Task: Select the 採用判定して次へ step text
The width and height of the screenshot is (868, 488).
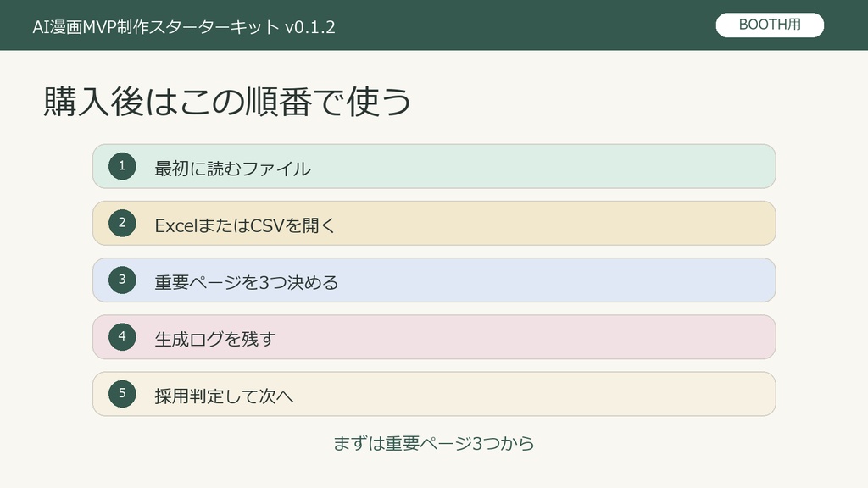Action: (224, 396)
